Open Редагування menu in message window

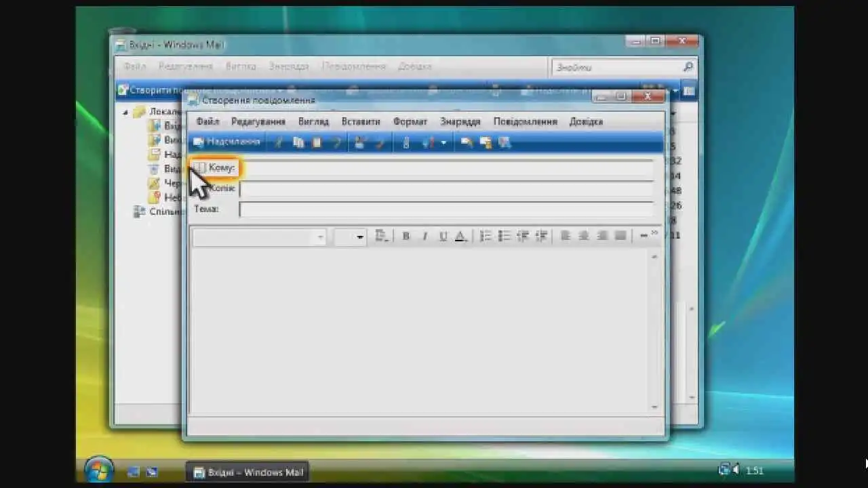[258, 122]
